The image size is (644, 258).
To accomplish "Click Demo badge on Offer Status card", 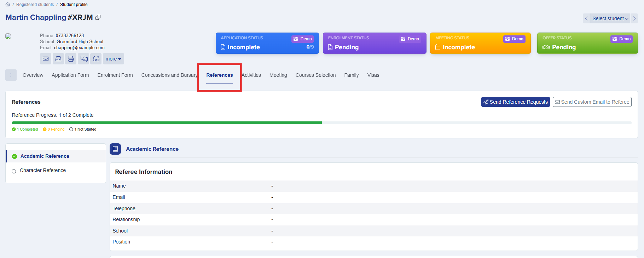I will (x=621, y=39).
